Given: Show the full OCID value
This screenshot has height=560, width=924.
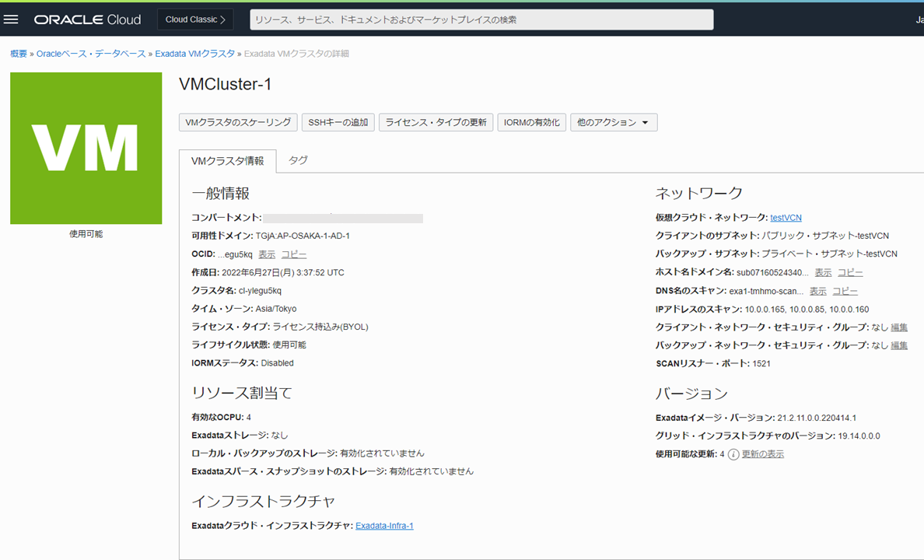Looking at the screenshot, I should click(267, 254).
